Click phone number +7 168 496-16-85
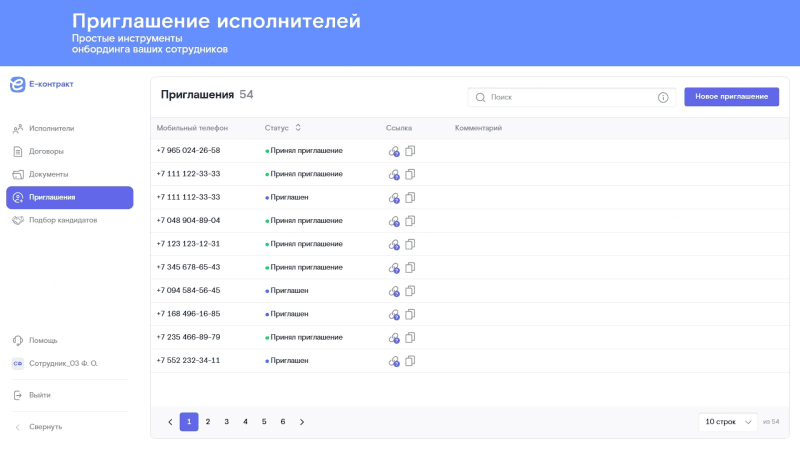This screenshot has height=450, width=800. pos(188,314)
